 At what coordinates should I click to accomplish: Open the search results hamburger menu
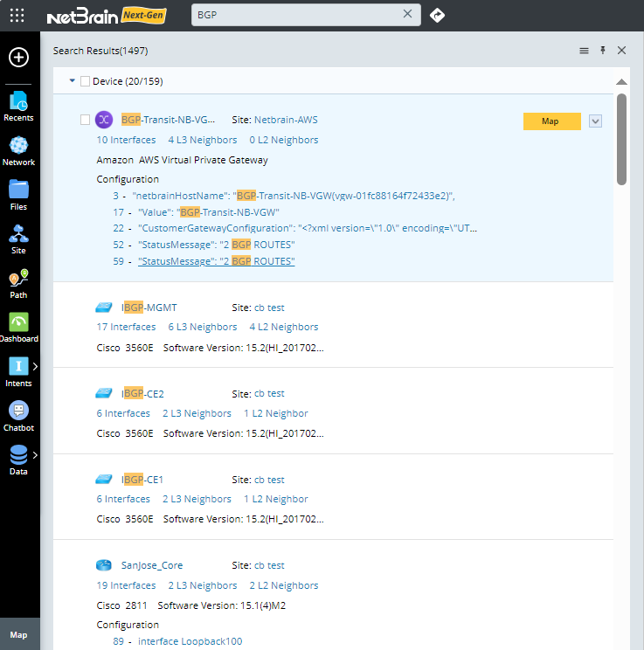click(584, 51)
